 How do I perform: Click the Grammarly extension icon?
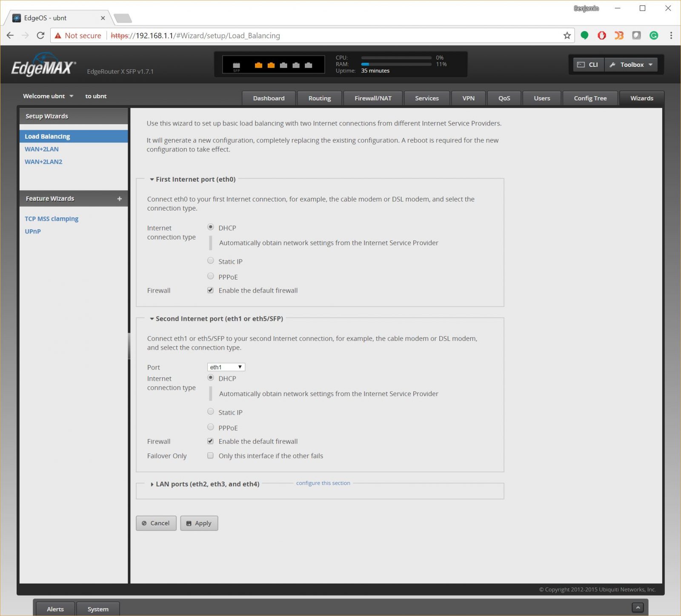coord(654,36)
